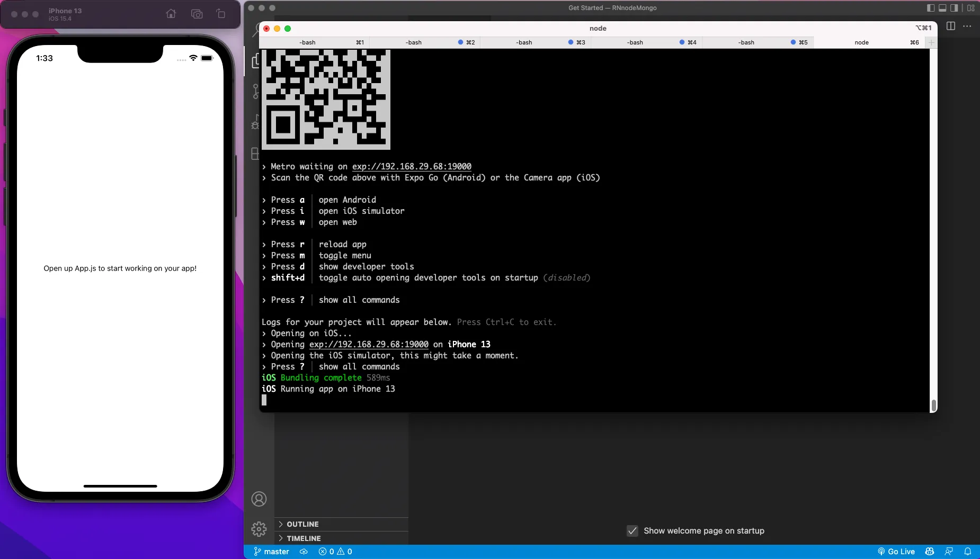Screen dimensions: 980x559
Task: Click 'Press a open Android' line
Action: [319, 200]
